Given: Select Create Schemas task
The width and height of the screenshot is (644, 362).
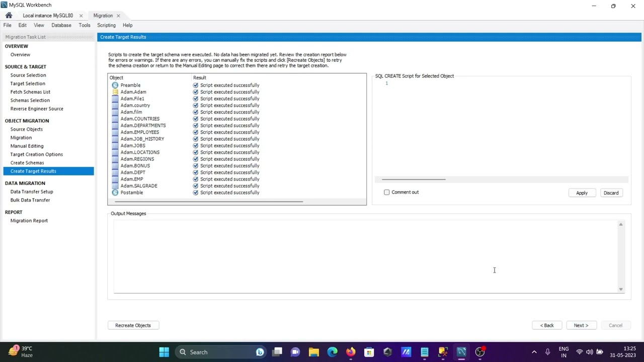Looking at the screenshot, I should coord(27,163).
